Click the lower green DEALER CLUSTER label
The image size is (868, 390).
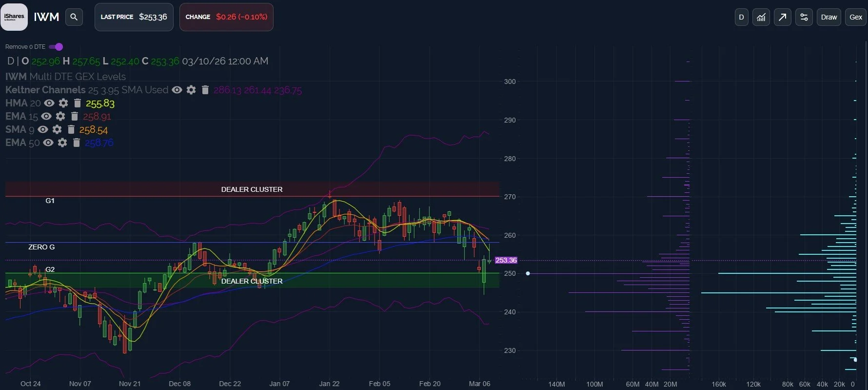252,281
